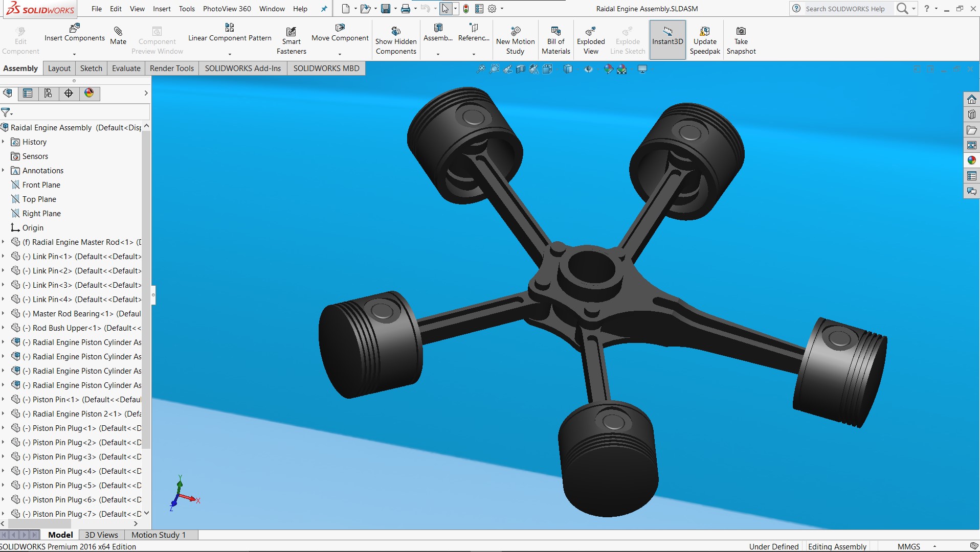The width and height of the screenshot is (980, 552).
Task: Select the Mate tool
Action: click(118, 35)
